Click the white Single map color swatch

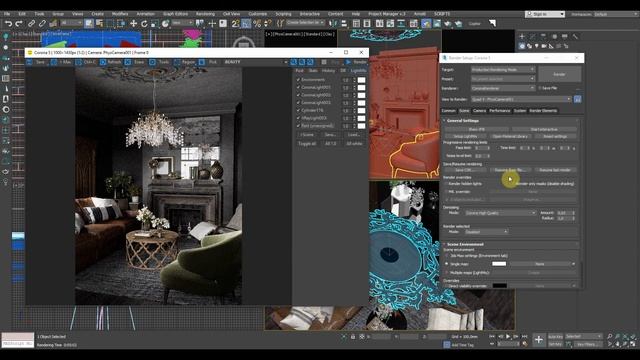499,264
